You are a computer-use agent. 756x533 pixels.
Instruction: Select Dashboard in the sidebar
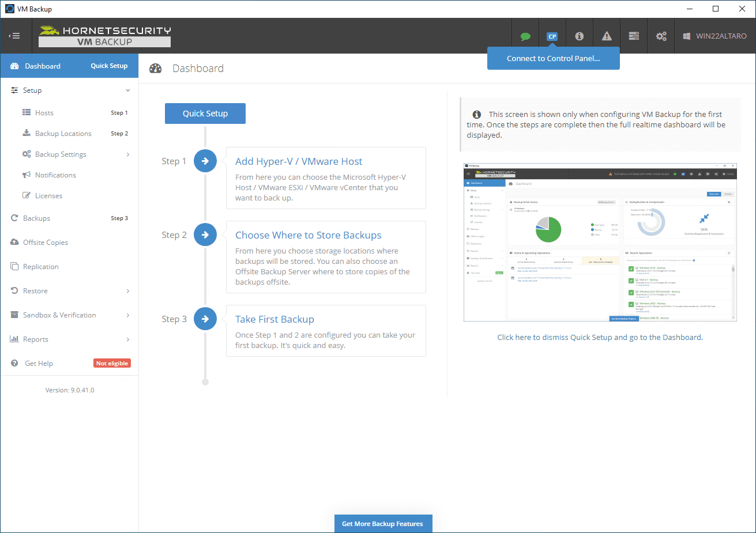pos(43,66)
